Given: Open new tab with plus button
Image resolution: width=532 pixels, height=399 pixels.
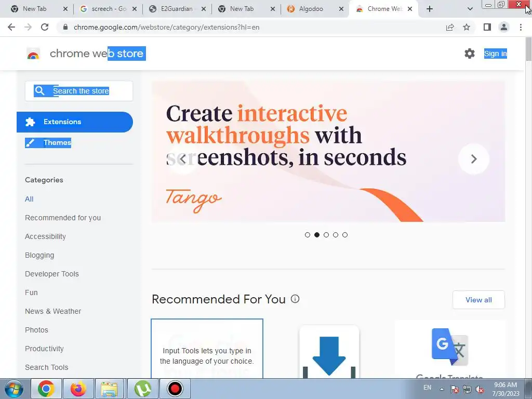Looking at the screenshot, I should (x=430, y=9).
